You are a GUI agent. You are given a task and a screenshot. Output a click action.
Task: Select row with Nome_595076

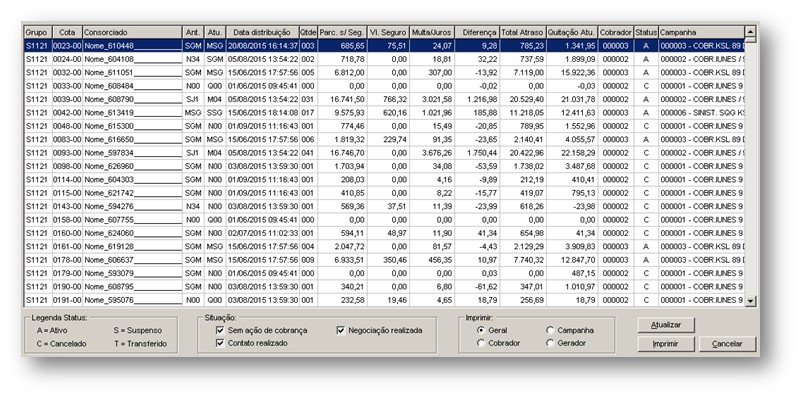[x=384, y=300]
